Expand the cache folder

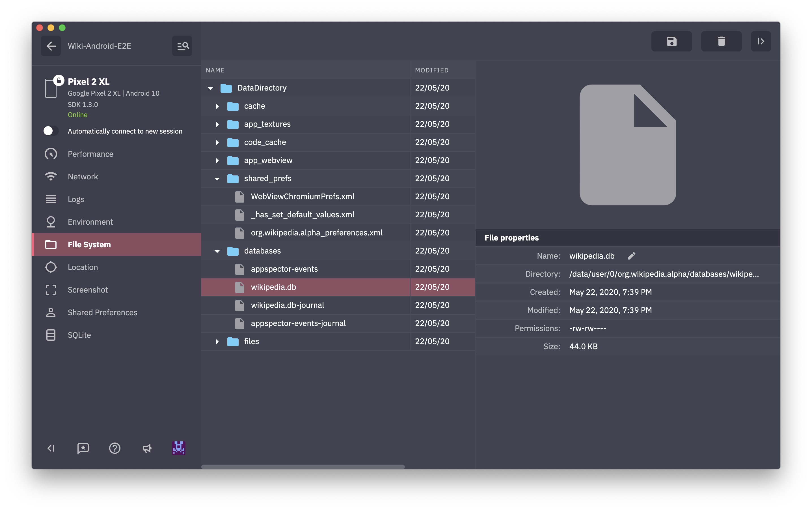coord(217,106)
